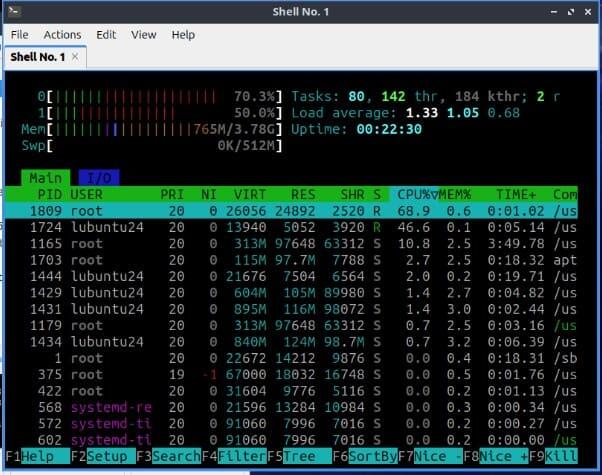Click the window menu icon in title bar
602x475 pixels.
pyautogui.click(x=10, y=12)
